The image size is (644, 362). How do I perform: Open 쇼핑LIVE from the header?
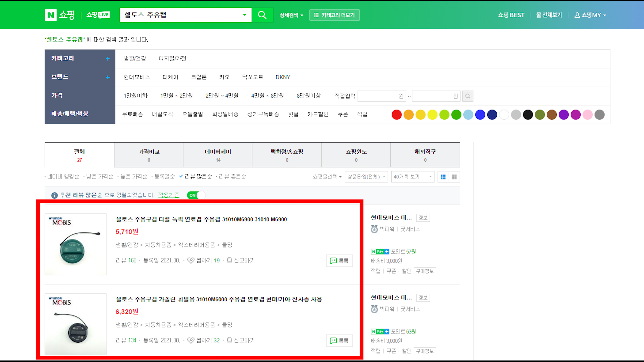[98, 15]
